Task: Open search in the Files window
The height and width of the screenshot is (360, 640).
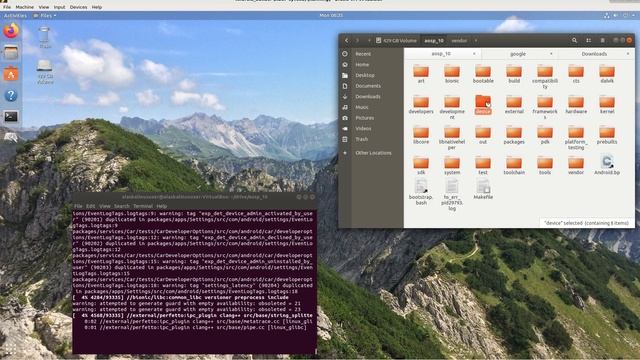Action: [574, 40]
